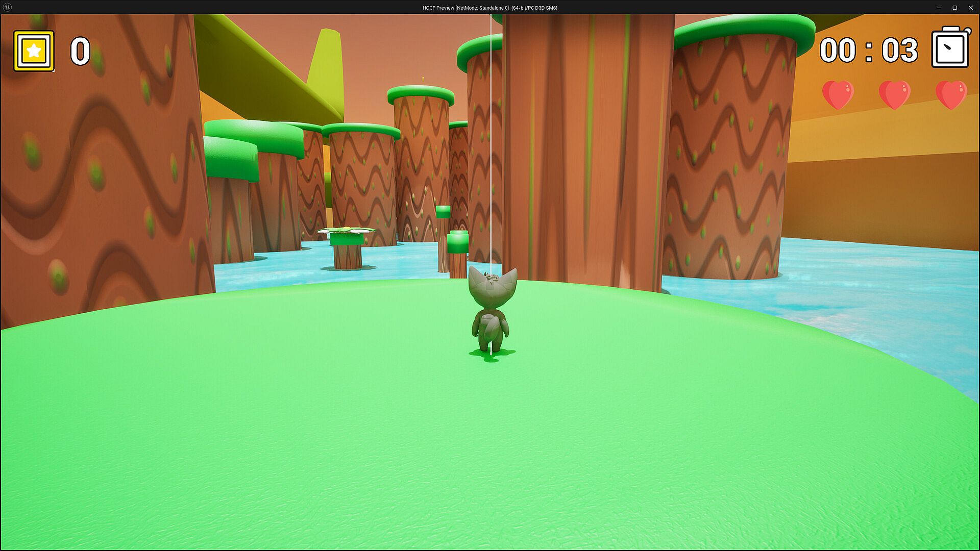Maximize the game preview window

954,8
